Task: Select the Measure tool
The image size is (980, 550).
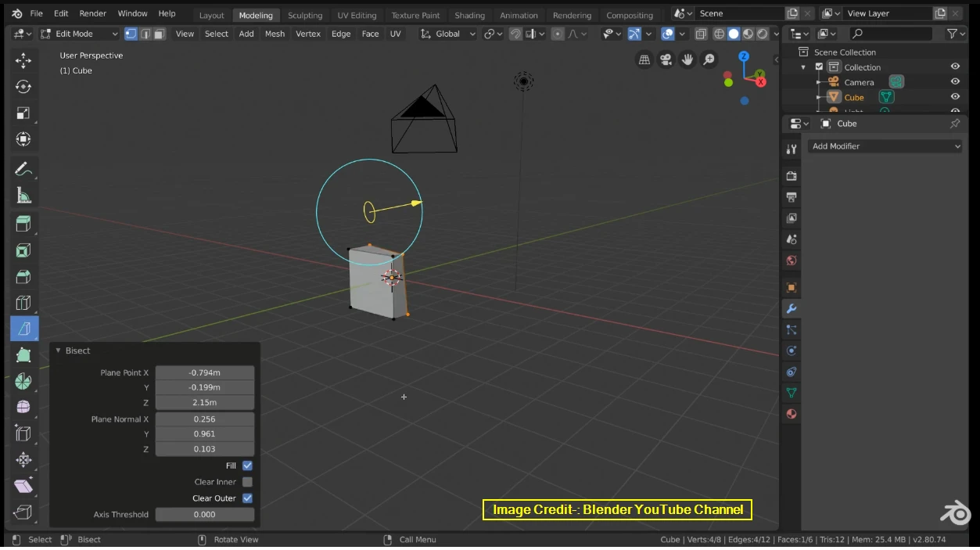Action: [23, 196]
